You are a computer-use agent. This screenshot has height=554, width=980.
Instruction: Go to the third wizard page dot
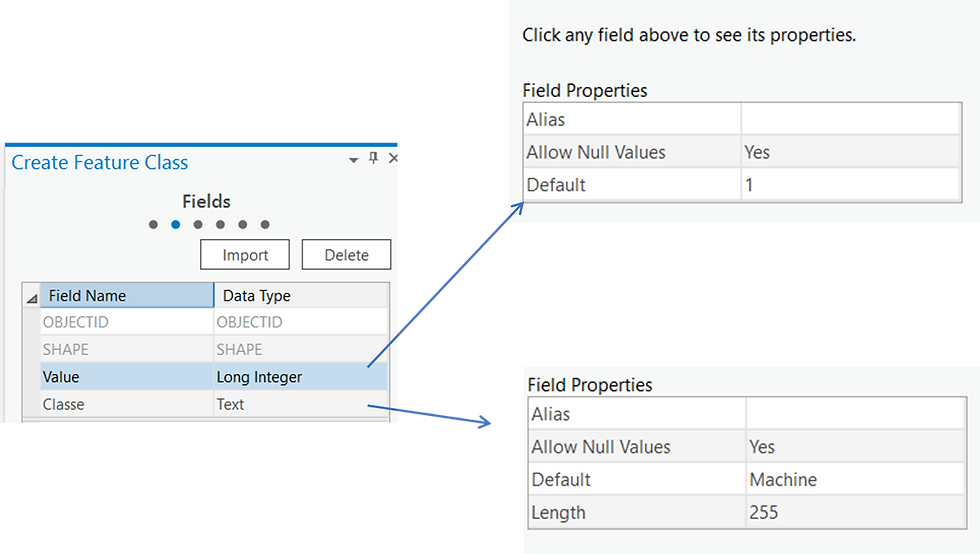(x=198, y=224)
